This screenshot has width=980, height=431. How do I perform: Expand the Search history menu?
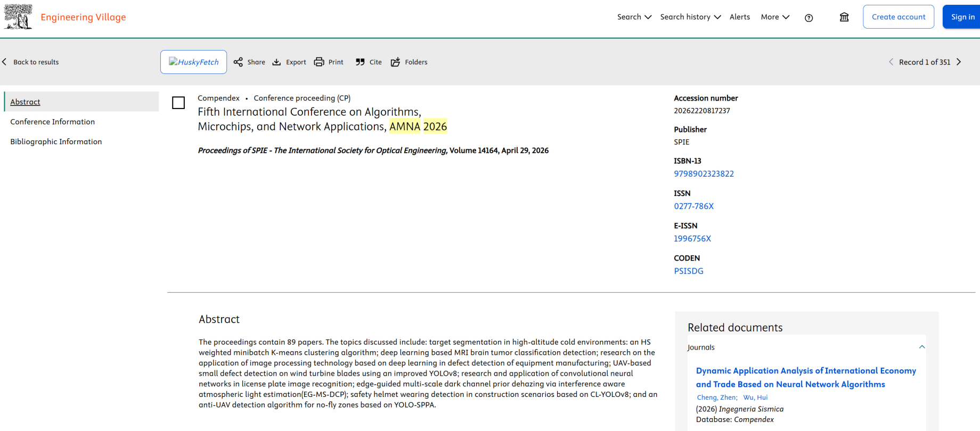pyautogui.click(x=690, y=17)
